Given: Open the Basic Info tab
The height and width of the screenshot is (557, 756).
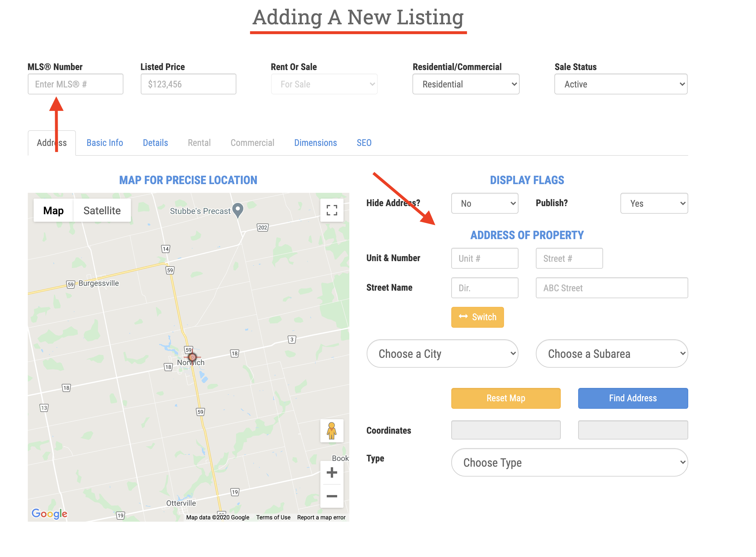Looking at the screenshot, I should click(105, 143).
